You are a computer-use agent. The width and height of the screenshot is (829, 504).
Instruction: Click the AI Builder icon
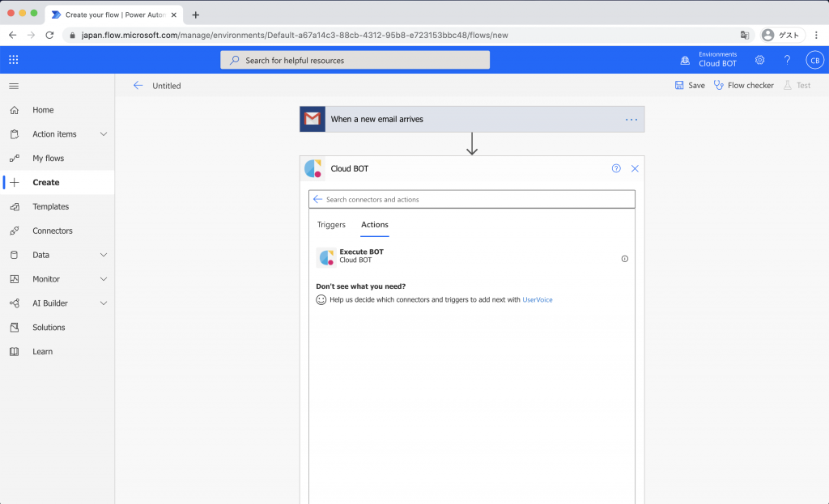point(15,303)
